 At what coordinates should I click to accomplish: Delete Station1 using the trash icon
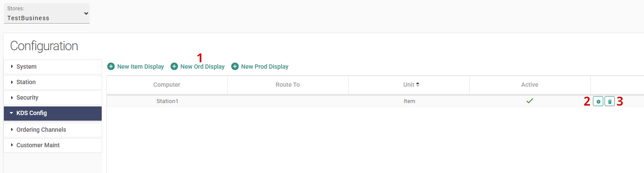[x=610, y=101]
